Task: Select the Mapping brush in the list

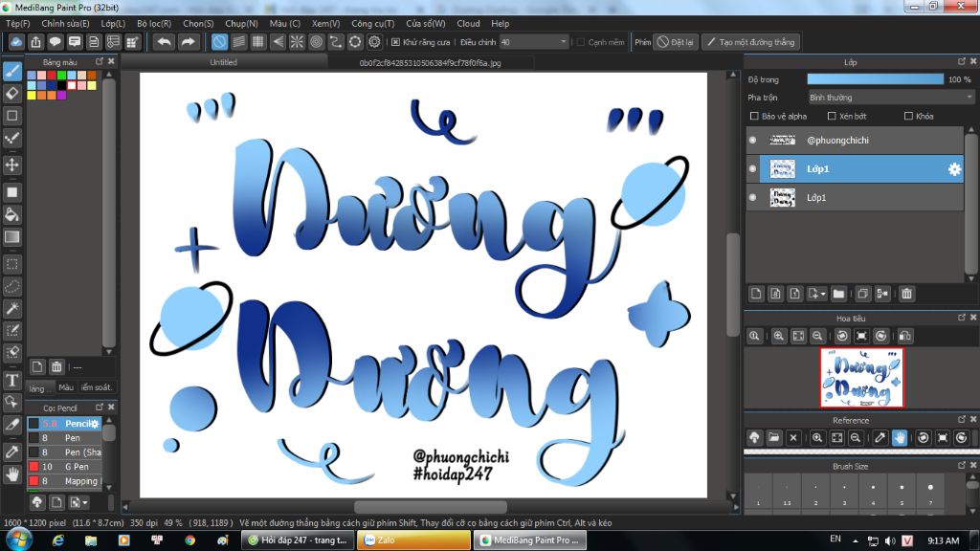Action: coord(64,481)
